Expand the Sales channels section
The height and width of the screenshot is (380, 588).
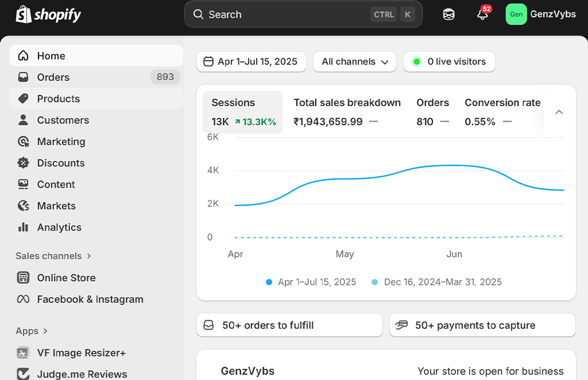53,256
